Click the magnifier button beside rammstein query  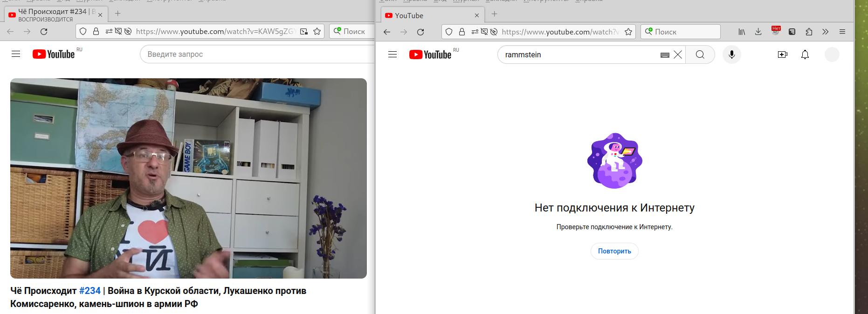pyautogui.click(x=700, y=55)
